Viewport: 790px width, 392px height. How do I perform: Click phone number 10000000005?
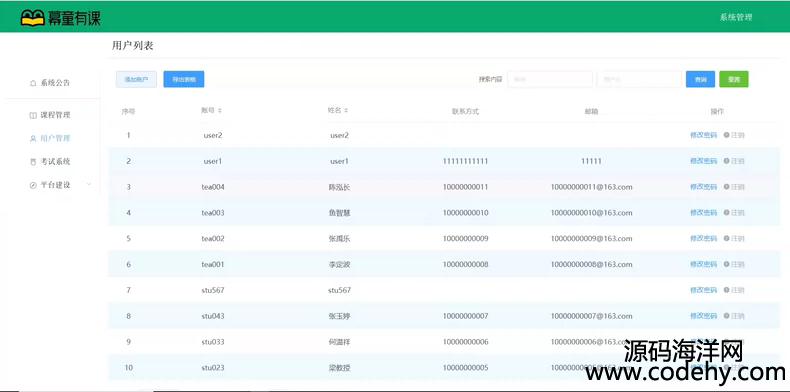pos(466,367)
